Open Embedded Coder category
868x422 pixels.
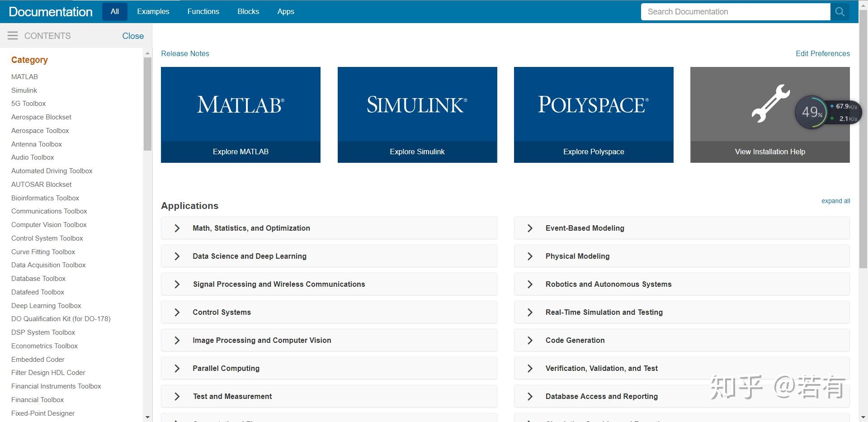point(38,360)
